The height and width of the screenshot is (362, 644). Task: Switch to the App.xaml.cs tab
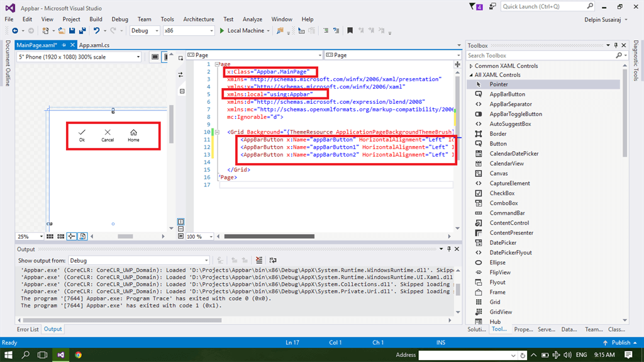coord(94,45)
